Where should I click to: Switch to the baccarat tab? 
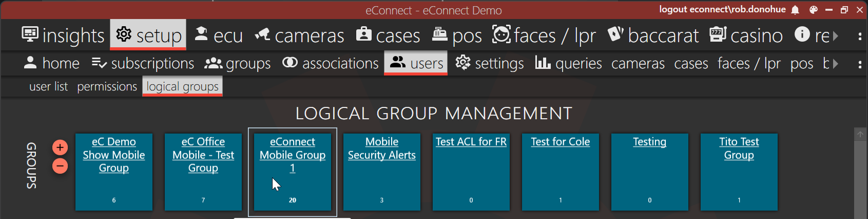click(653, 35)
